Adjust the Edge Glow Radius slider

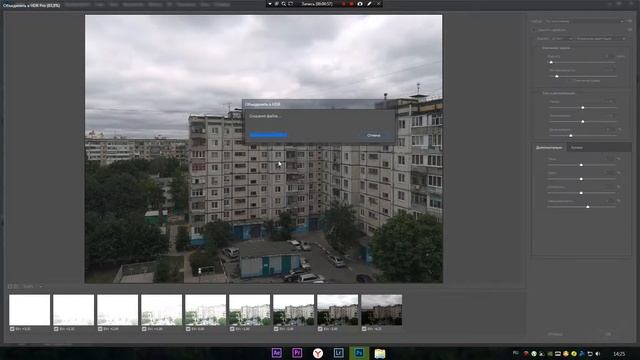551,62
